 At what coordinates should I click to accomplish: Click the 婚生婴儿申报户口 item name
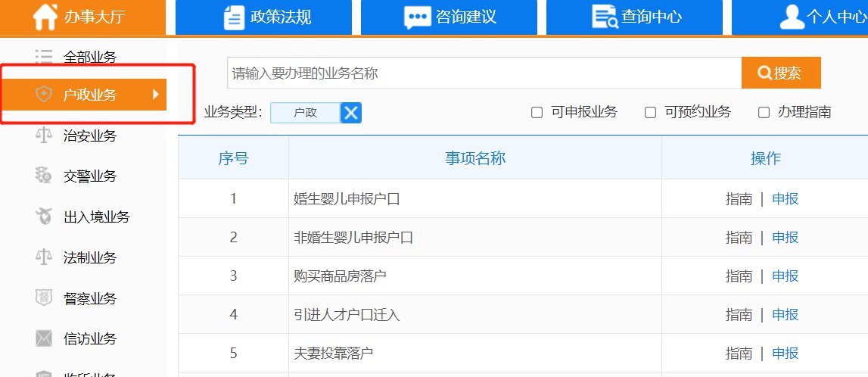coord(347,199)
